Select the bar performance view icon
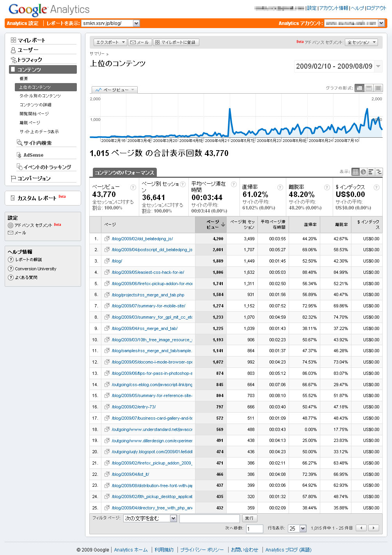The width and height of the screenshot is (392, 555). (x=371, y=172)
